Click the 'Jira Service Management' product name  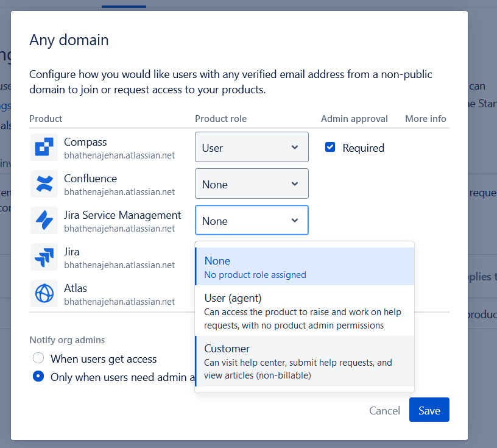[x=122, y=215]
